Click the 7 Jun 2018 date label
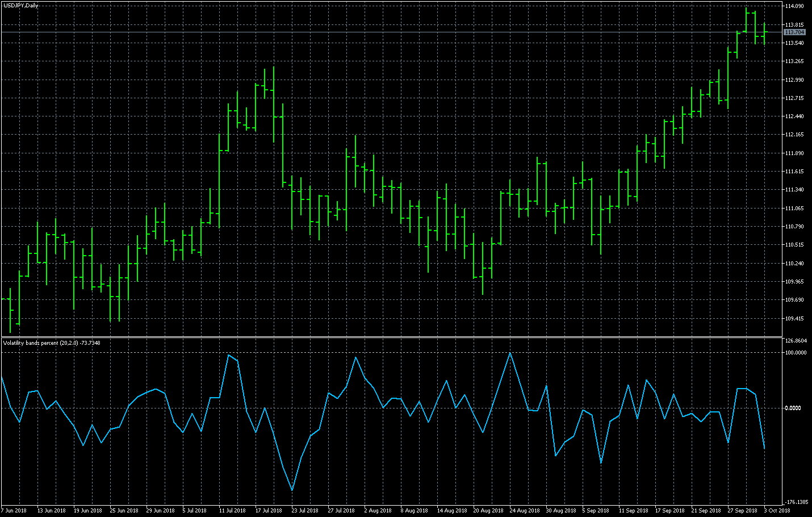The image size is (812, 517). pyautogui.click(x=14, y=511)
